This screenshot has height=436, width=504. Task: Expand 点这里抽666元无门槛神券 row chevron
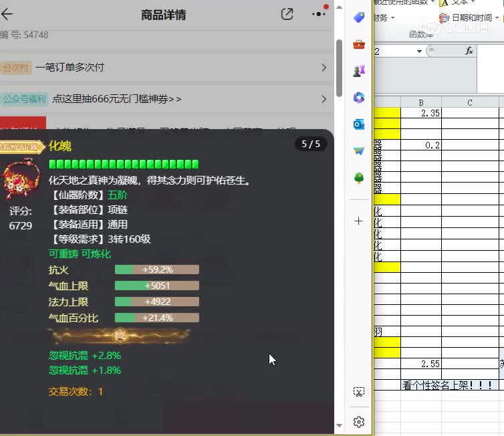click(324, 99)
